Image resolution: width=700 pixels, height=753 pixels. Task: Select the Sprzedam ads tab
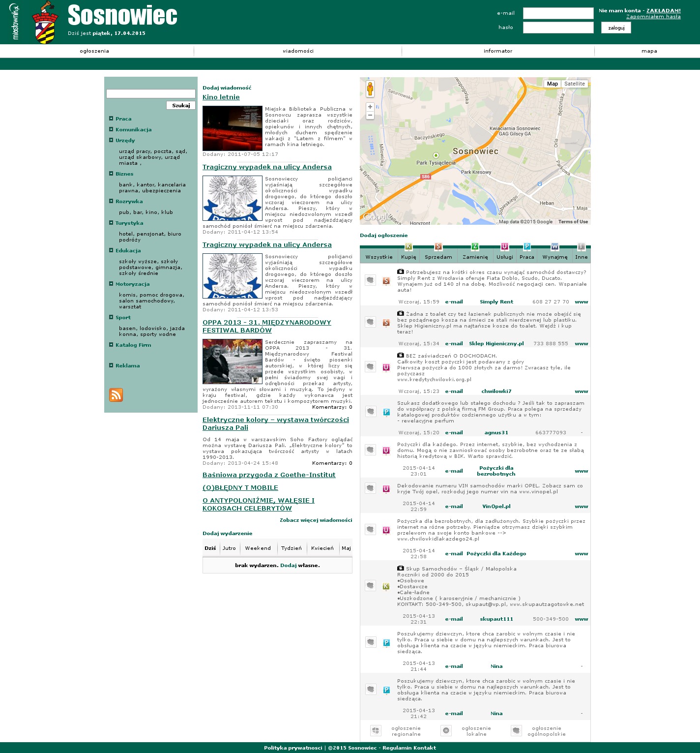[x=438, y=257]
